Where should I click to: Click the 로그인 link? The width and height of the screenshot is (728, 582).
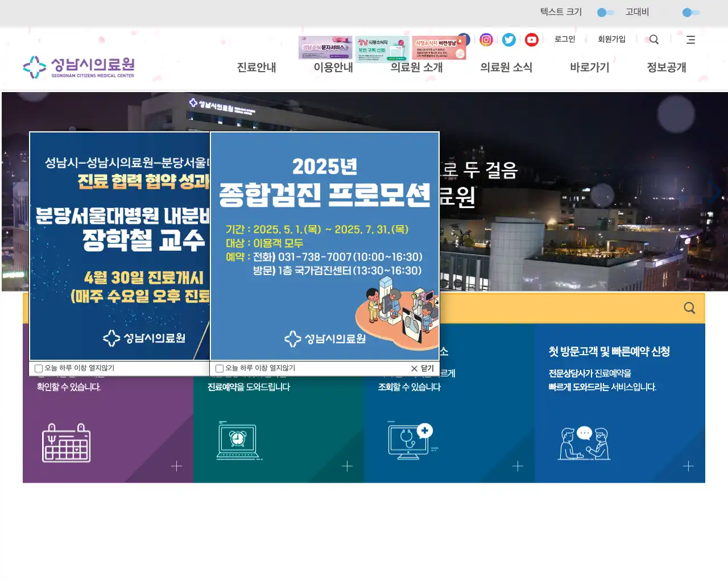[565, 39]
